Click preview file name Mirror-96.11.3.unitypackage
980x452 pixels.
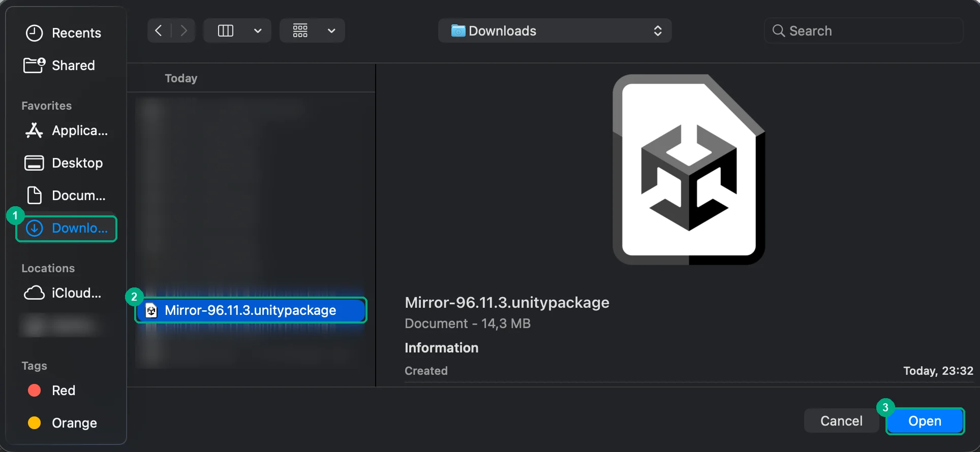(x=507, y=303)
